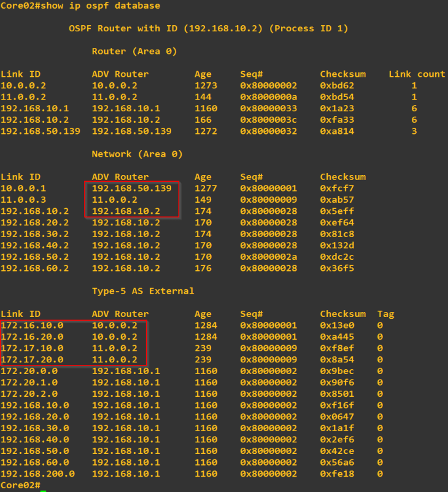Click the "Network (Area 0)" section heading
This screenshot has width=448, height=492.
coord(137,154)
